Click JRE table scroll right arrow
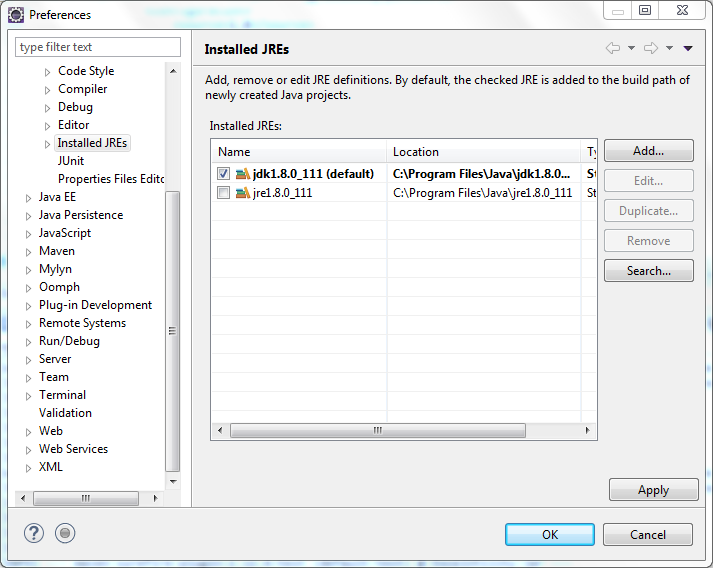This screenshot has width=713, height=568. (587, 430)
